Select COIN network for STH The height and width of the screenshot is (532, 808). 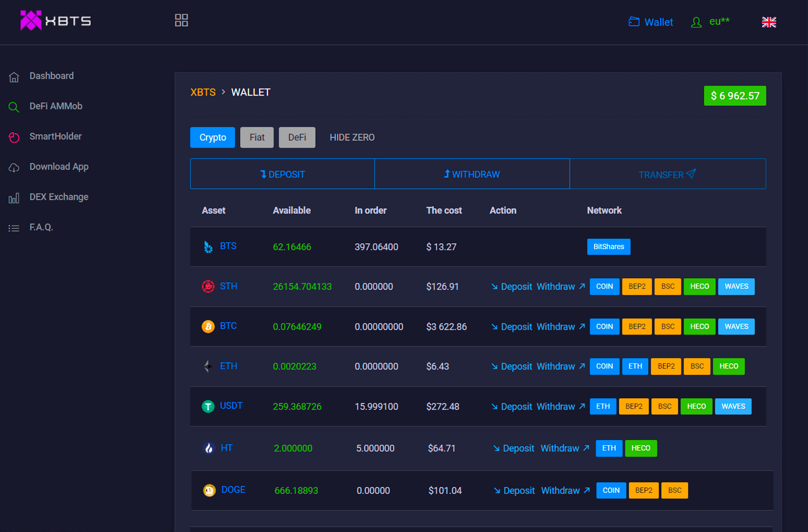[x=605, y=287]
